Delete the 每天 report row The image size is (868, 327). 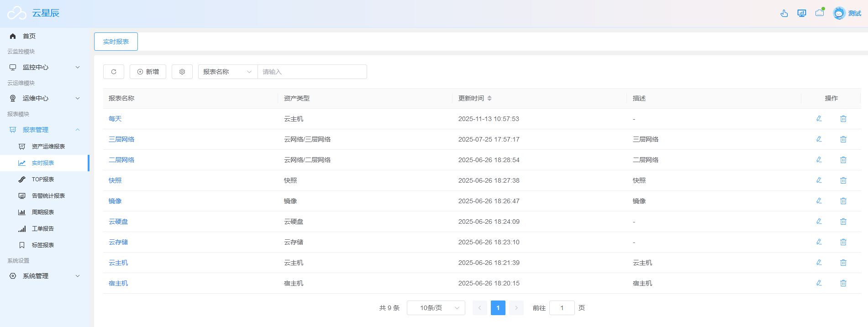click(843, 119)
